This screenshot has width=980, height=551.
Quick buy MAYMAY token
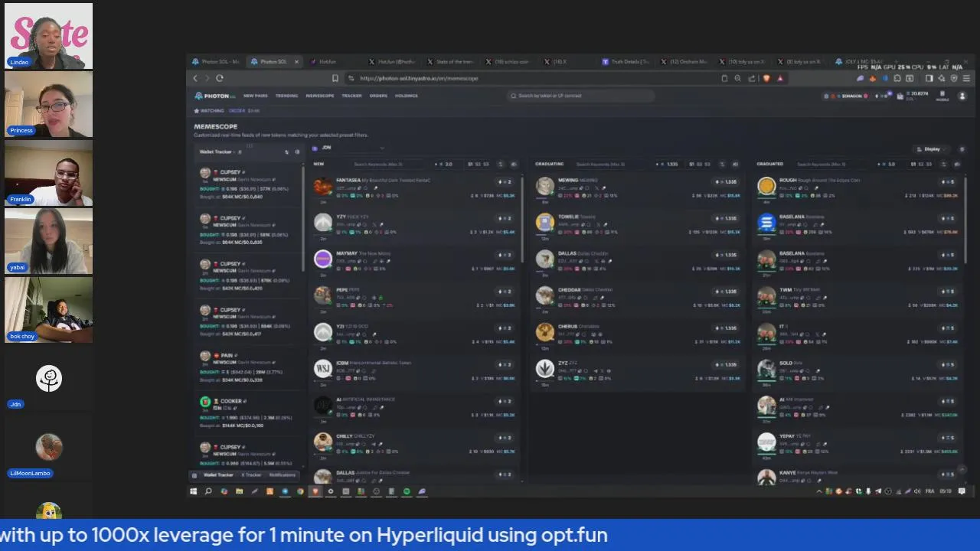[x=505, y=255]
